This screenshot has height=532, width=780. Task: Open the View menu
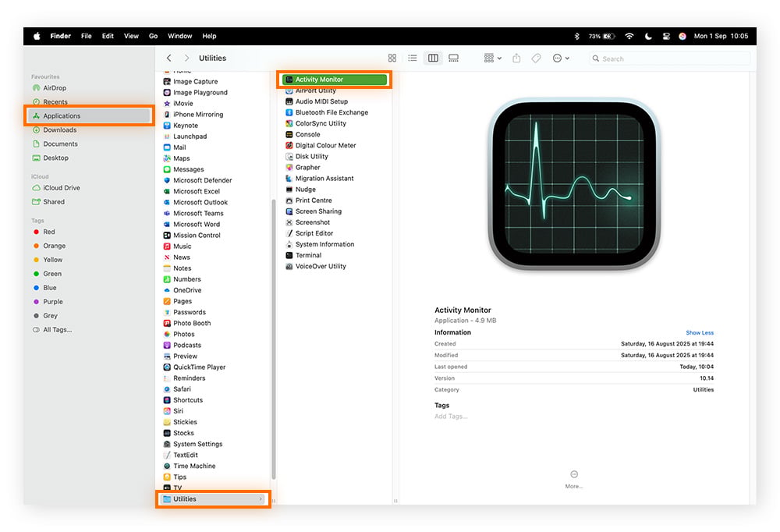point(131,36)
